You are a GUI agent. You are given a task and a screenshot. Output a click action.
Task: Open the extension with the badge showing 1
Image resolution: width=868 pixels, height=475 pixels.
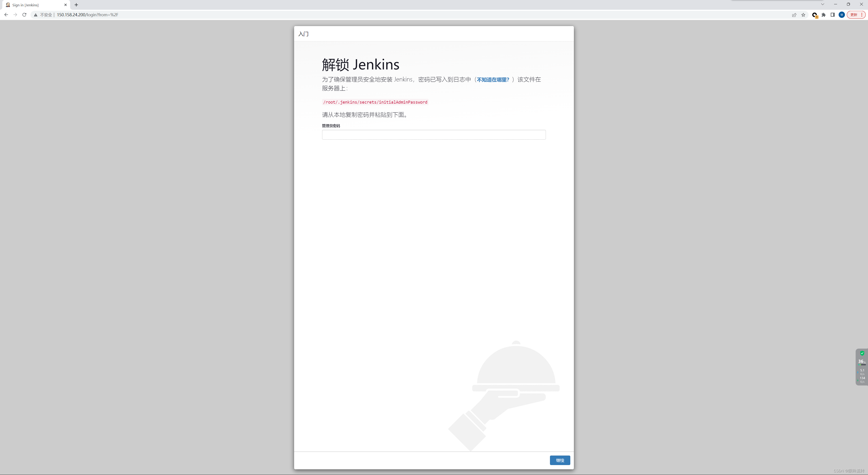click(815, 15)
